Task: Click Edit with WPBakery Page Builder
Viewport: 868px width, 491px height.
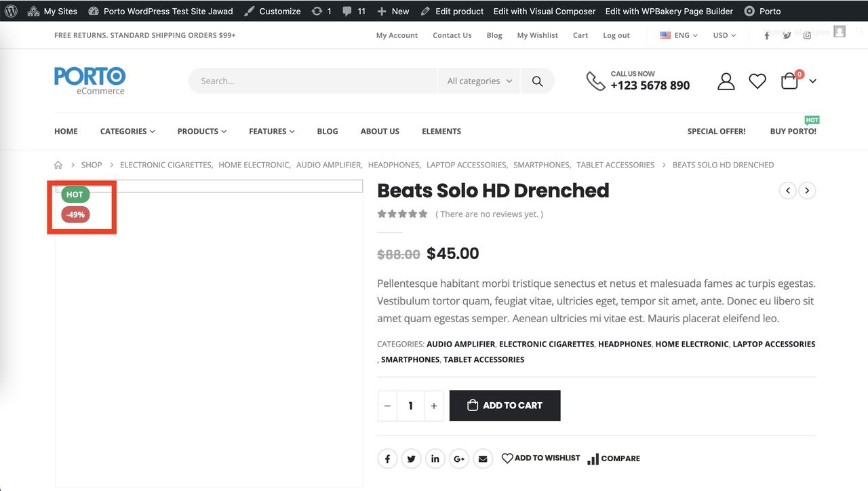Action: [x=669, y=11]
